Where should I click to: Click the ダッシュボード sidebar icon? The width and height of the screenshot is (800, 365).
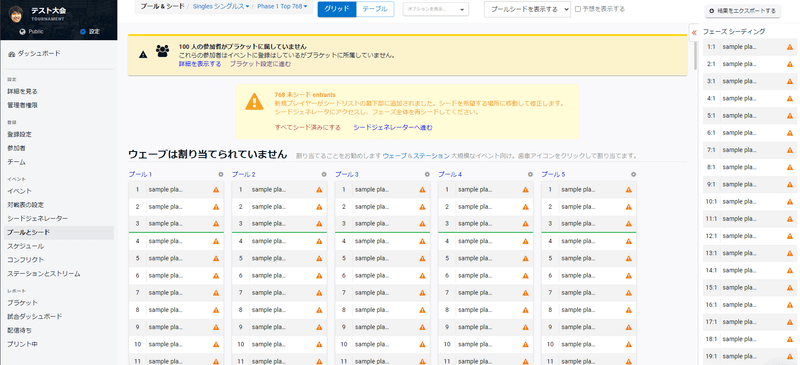click(x=11, y=54)
